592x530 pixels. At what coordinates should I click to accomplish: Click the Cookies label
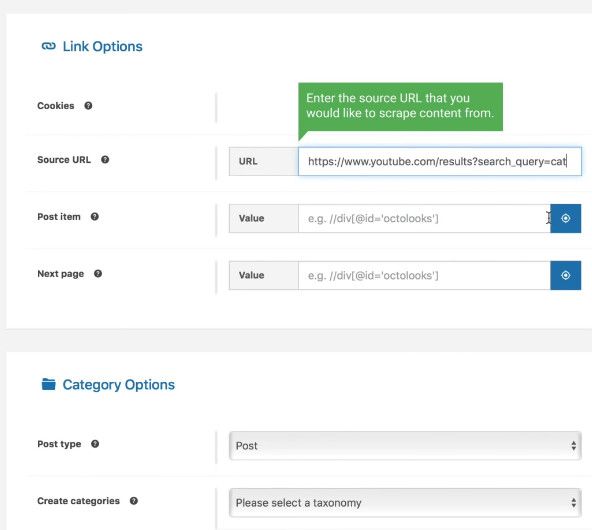click(56, 106)
